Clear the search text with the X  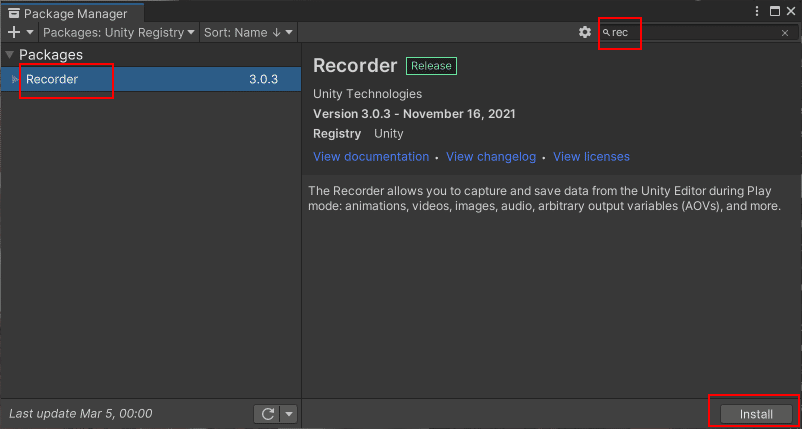tap(785, 33)
